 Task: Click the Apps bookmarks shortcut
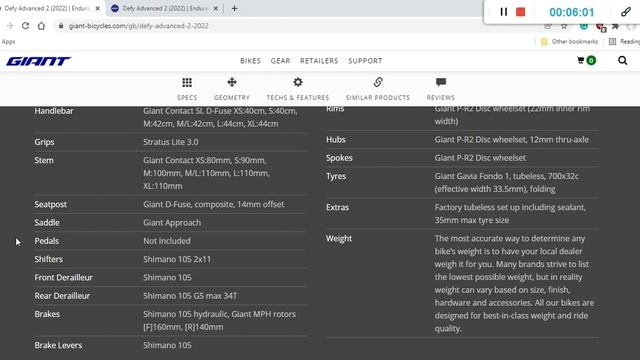pos(8,41)
